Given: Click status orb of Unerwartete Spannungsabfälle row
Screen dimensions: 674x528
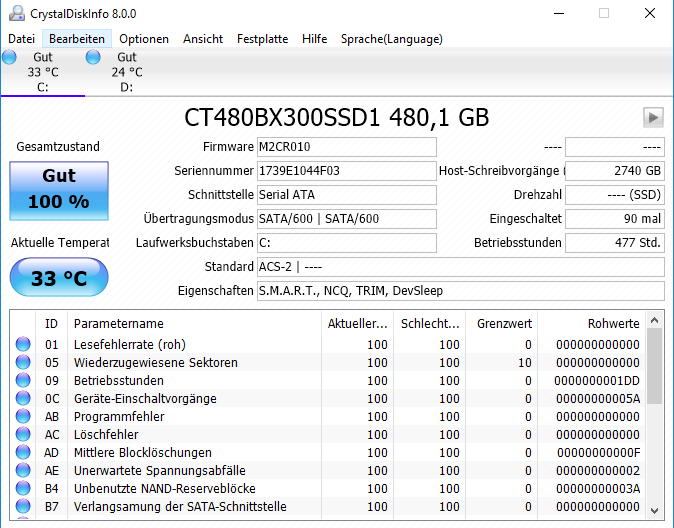Looking at the screenshot, I should [x=23, y=471].
